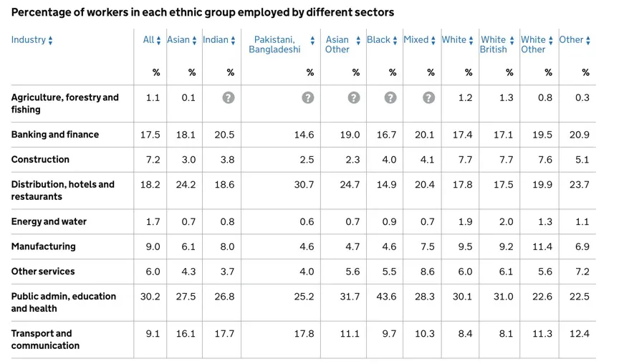The image size is (619, 364).
Task: Click sort arrows next to Industry header
Action: (x=50, y=40)
